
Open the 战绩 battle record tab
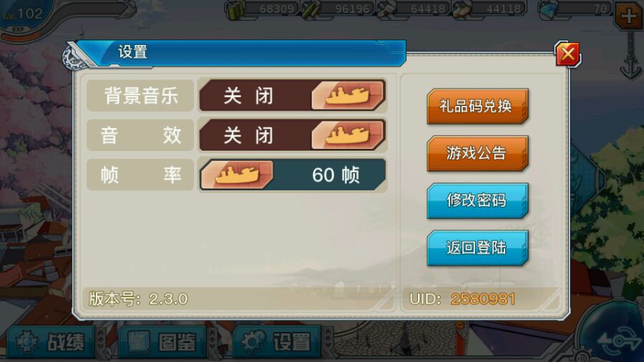51,342
